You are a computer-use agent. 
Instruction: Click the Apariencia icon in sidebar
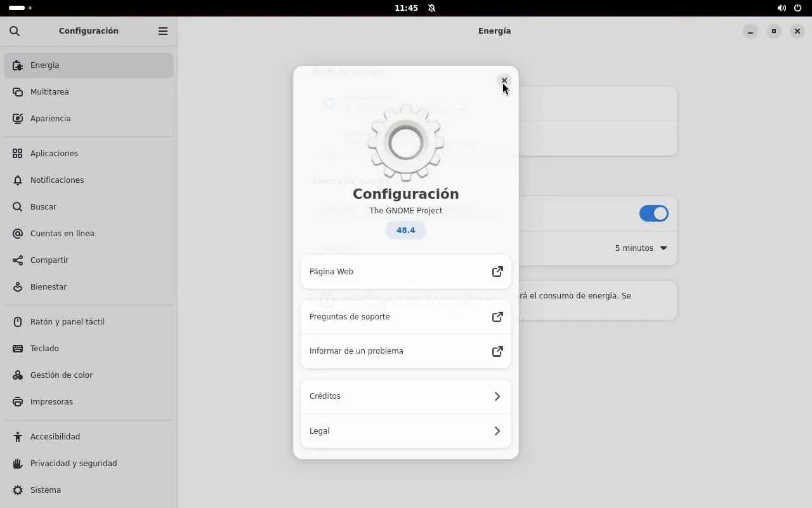click(x=18, y=119)
